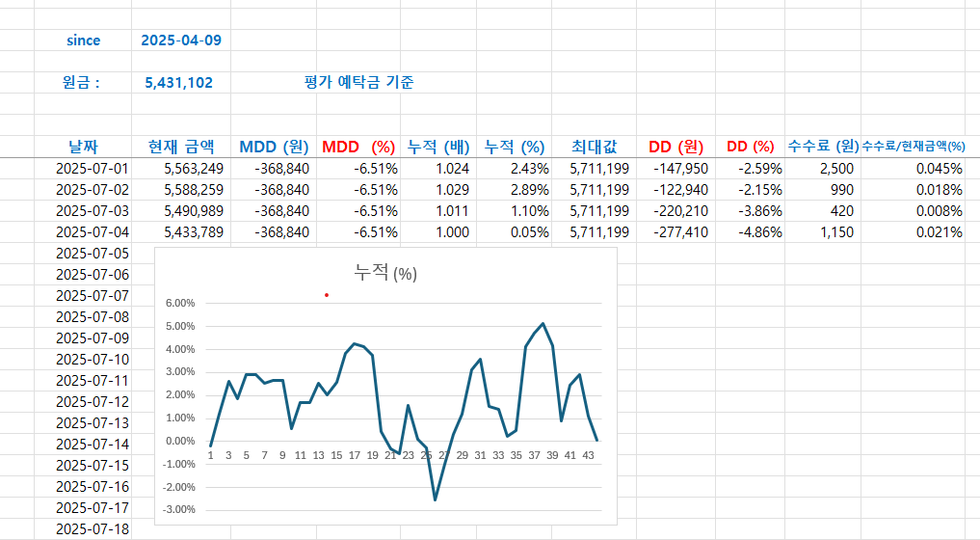Image resolution: width=980 pixels, height=540 pixels.
Task: Click current amount 5,563,249
Action: coord(180,169)
